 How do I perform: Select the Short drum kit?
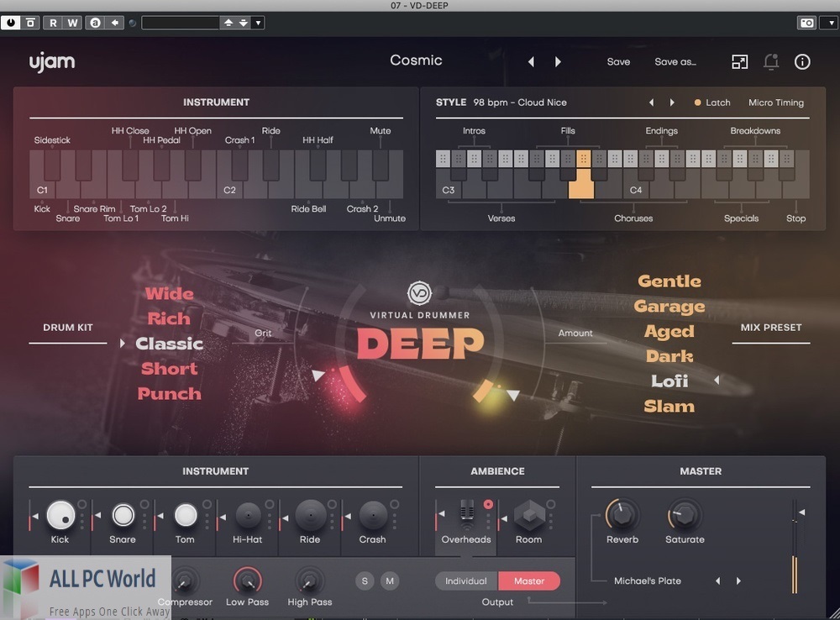tap(170, 369)
